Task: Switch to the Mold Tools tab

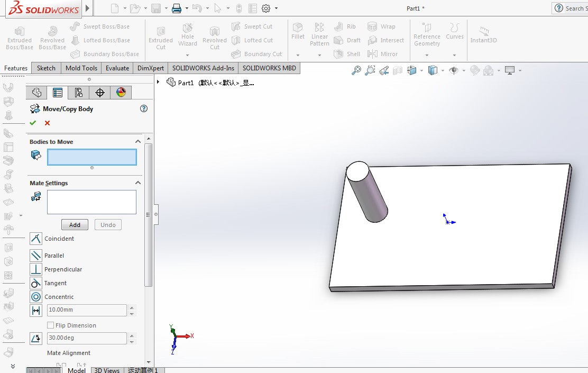Action: pos(81,68)
